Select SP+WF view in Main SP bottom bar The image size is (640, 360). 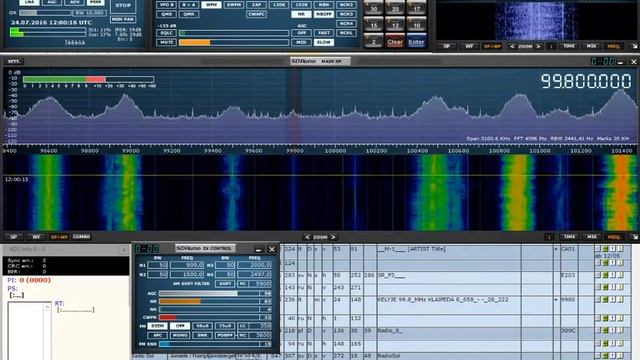click(x=59, y=237)
